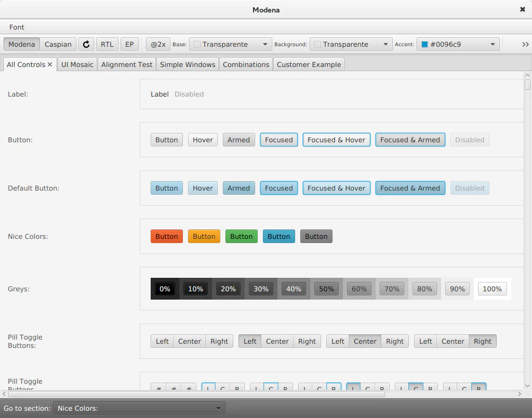
Task: Open the Accent color picker #0096c9
Action: pyautogui.click(x=458, y=44)
